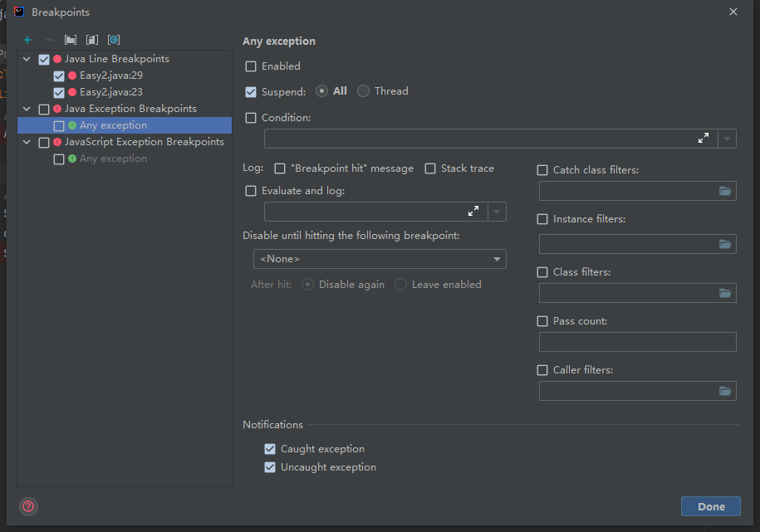Enable Class filters checkbox
The height and width of the screenshot is (532, 760).
click(x=542, y=272)
